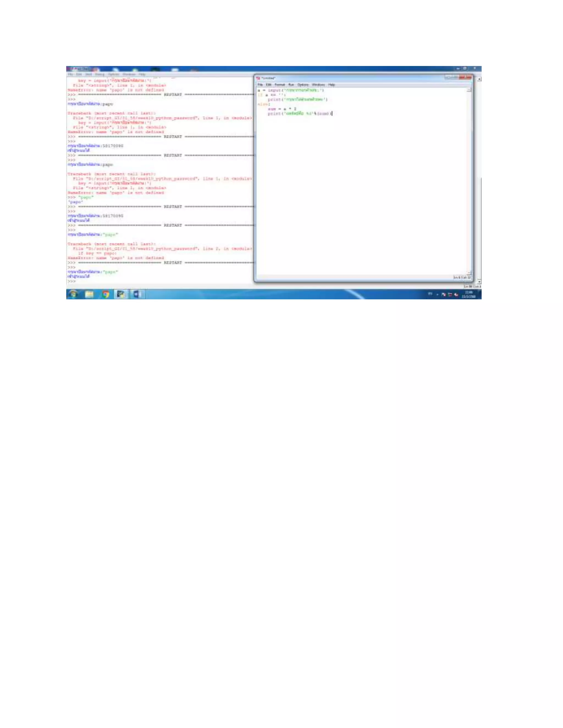The width and height of the screenshot is (563, 728).
Task: Open Edit menu in editor window
Action: click(x=269, y=85)
